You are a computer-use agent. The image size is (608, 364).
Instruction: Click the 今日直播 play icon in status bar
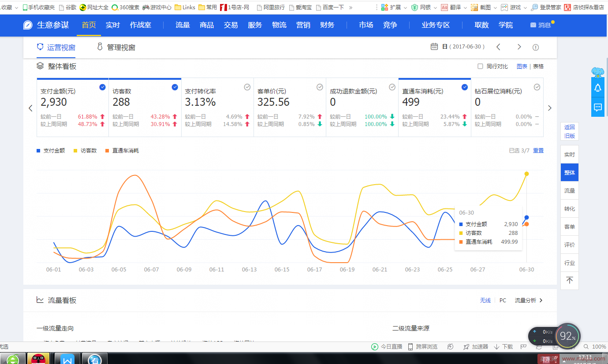coord(375,347)
